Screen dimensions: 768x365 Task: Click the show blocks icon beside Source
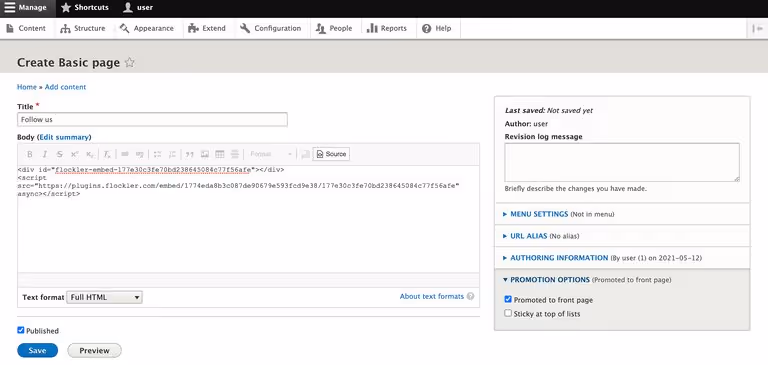[x=306, y=154]
